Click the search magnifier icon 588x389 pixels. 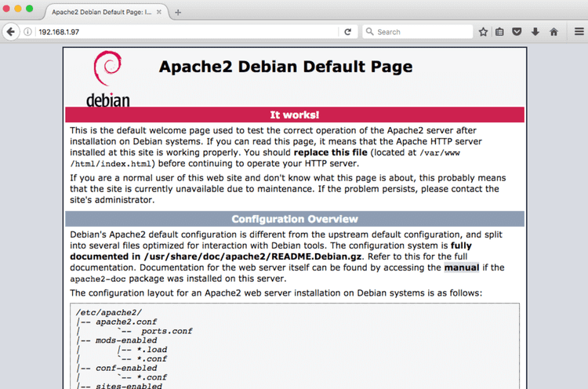pos(370,31)
